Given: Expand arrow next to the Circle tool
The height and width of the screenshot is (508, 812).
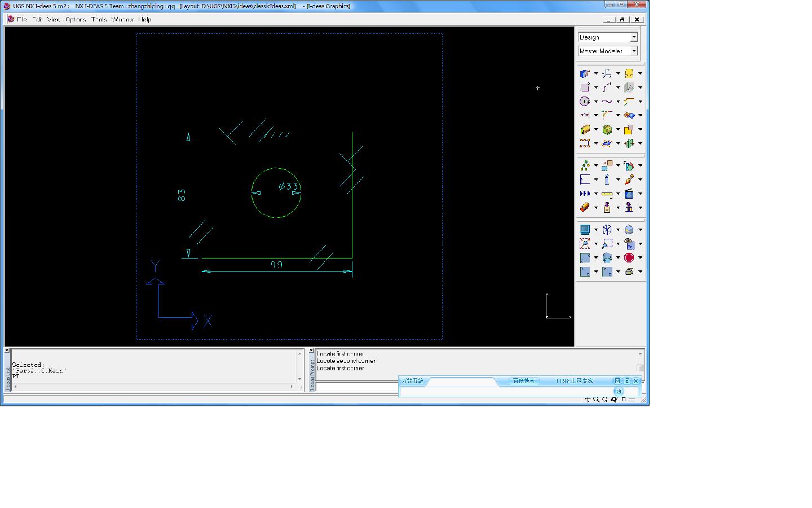Looking at the screenshot, I should pos(596,102).
